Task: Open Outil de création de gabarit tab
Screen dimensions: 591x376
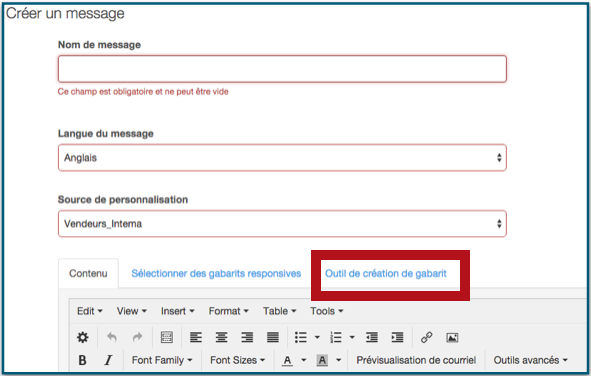Action: (x=386, y=274)
